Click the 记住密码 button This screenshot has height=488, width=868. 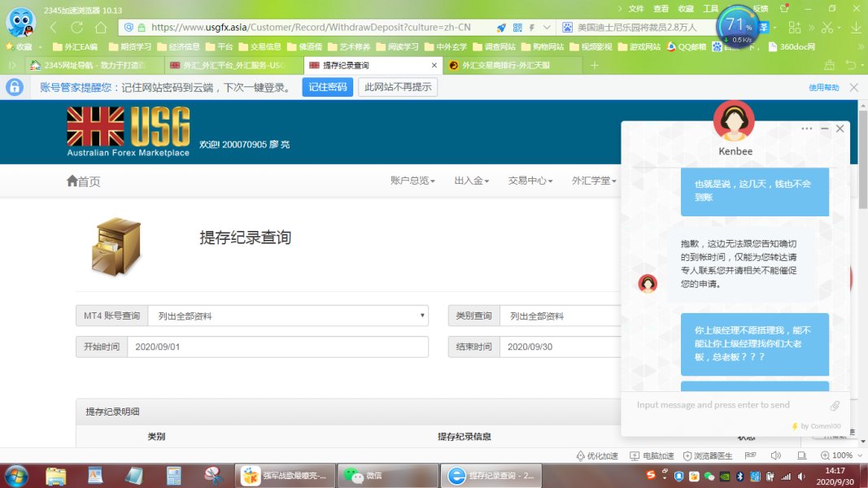[x=327, y=87]
